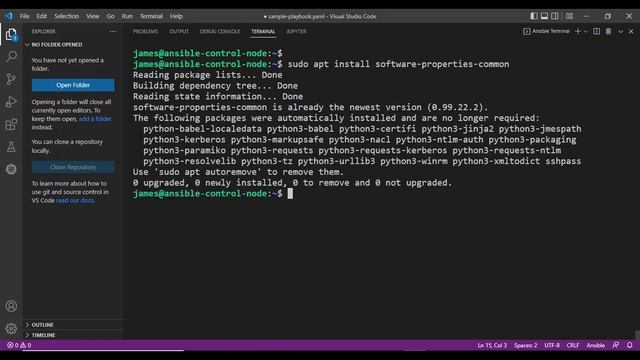Click the Clone Repository button
640x360 pixels.
(73, 167)
